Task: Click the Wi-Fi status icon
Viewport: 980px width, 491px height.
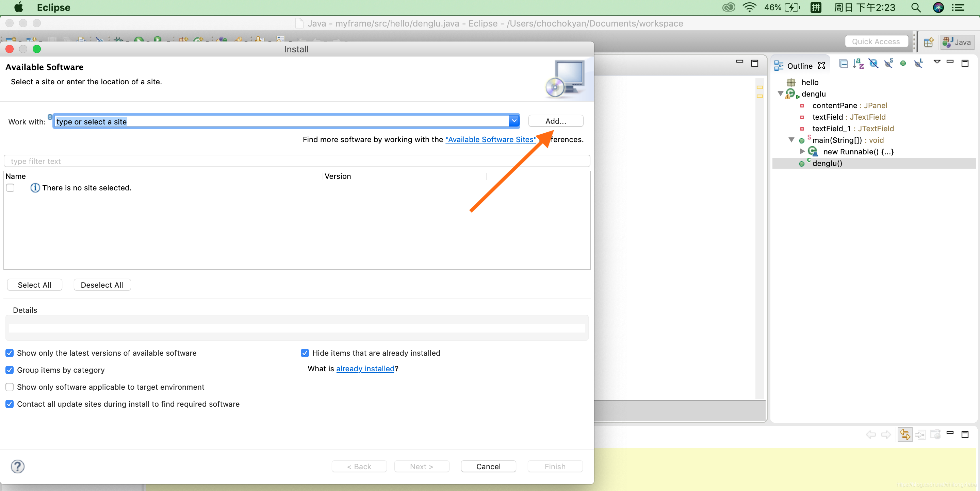Action: click(x=749, y=7)
